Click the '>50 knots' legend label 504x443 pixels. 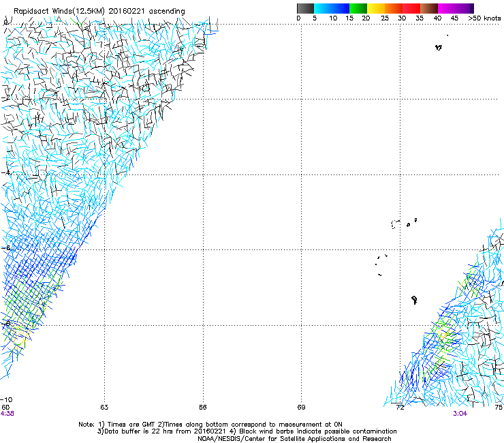(x=484, y=18)
